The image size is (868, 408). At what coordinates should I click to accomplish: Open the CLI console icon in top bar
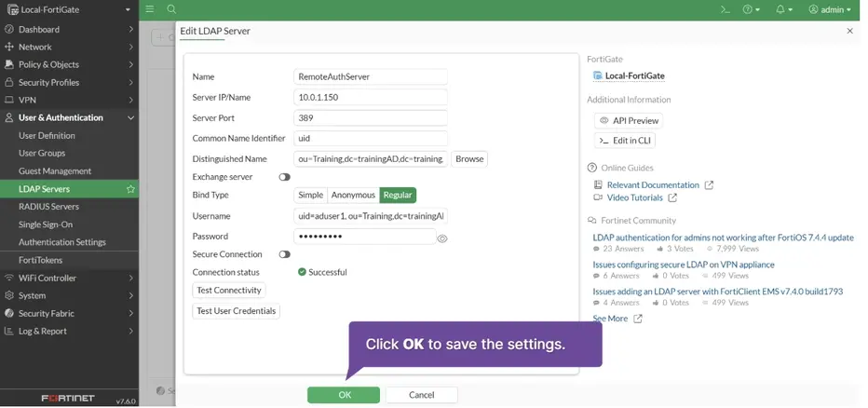point(726,9)
